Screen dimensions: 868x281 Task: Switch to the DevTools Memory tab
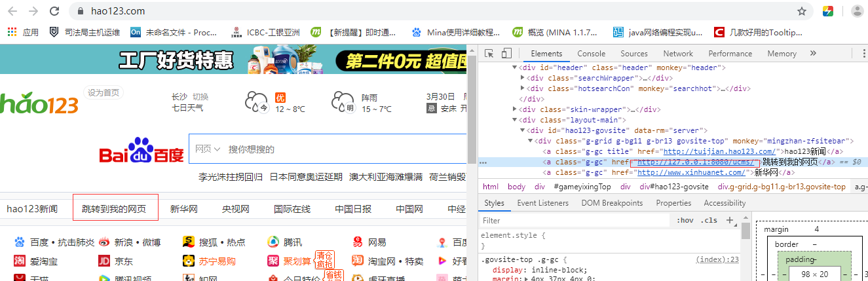point(782,54)
